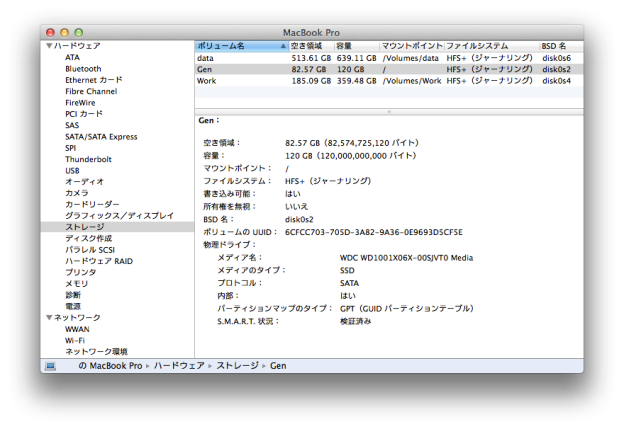This screenshot has width=624, height=429.
Task: Sort by BSD 名 column header
Action: [x=561, y=46]
